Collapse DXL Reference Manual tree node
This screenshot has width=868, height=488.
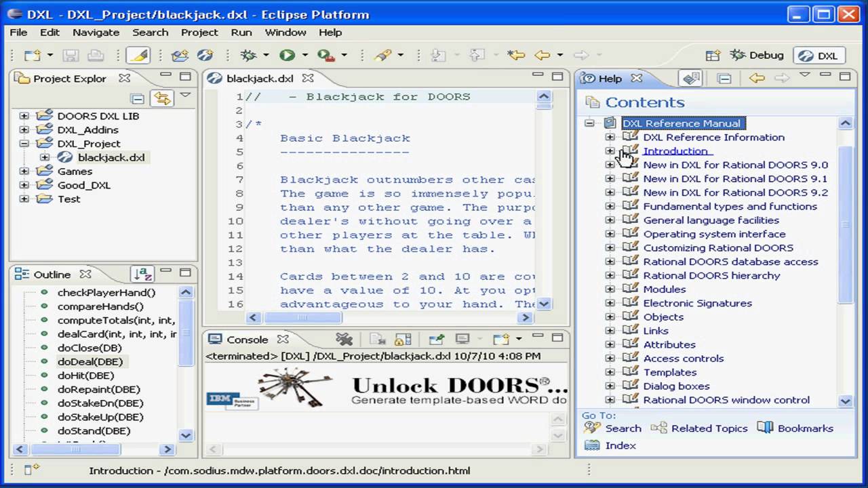pos(589,123)
